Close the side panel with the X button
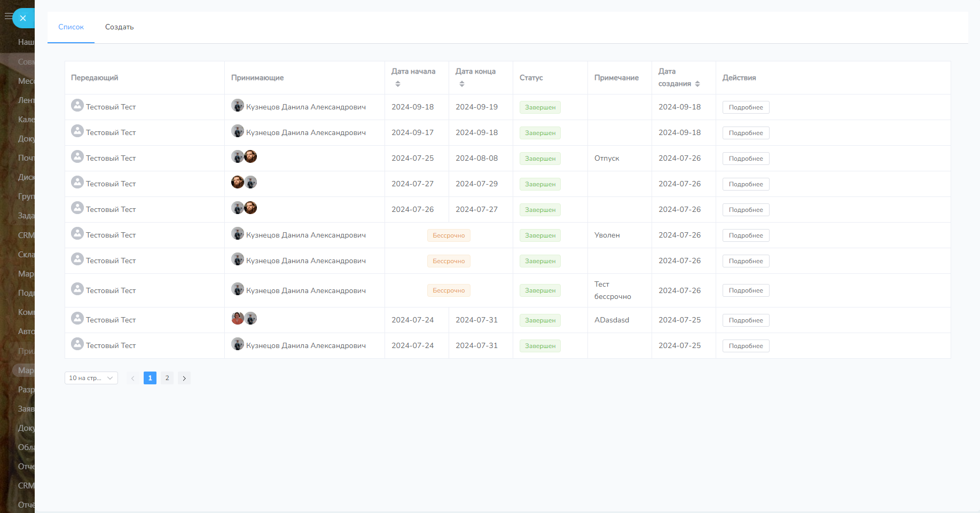The height and width of the screenshot is (513, 980). 23,18
